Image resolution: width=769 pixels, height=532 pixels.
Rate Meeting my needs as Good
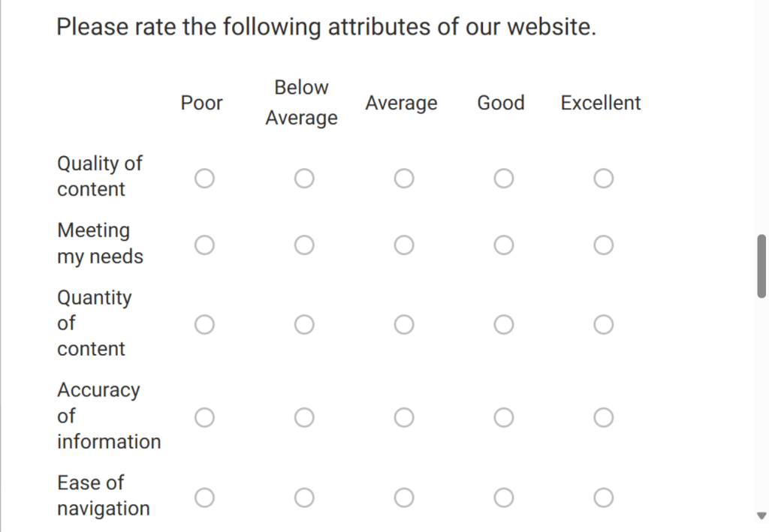(x=504, y=245)
